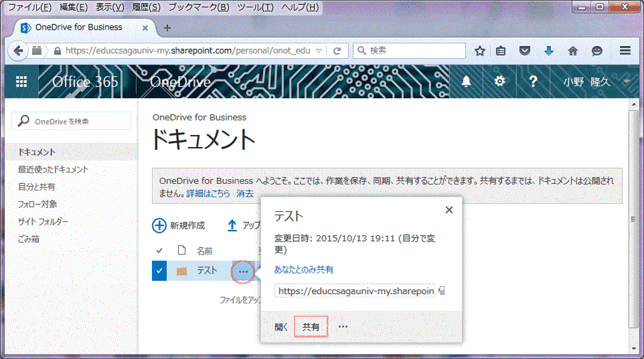The width and height of the screenshot is (644, 359).
Task: Open the settings gear in Office 365 bar
Action: (499, 82)
